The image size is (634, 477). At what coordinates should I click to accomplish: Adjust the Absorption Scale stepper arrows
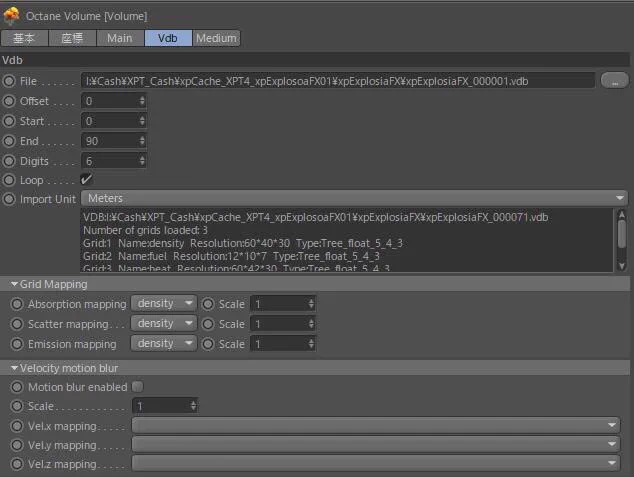tap(311, 304)
